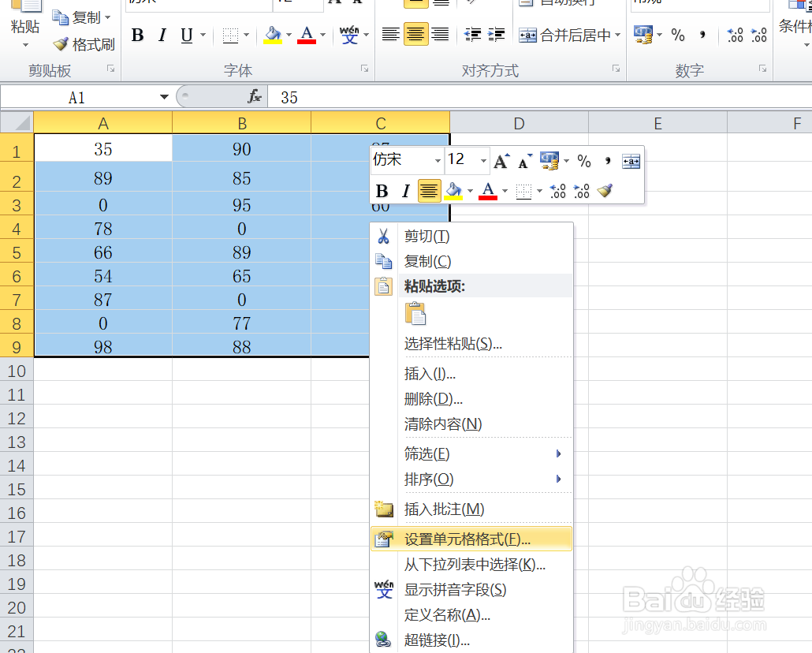Viewport: 812px width, 653px height.
Task: Choose 插入批注(M) in context menu
Action: coord(471,509)
